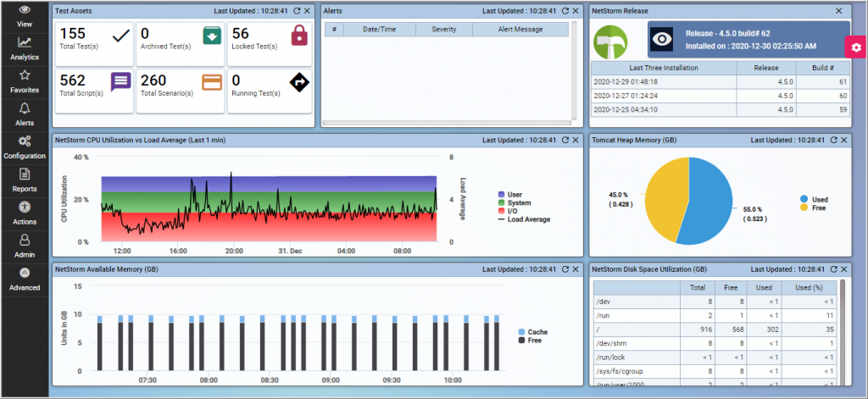The width and height of the screenshot is (868, 399).
Task: Select installation row 2020-12-25 04:34:10
Action: (721, 109)
